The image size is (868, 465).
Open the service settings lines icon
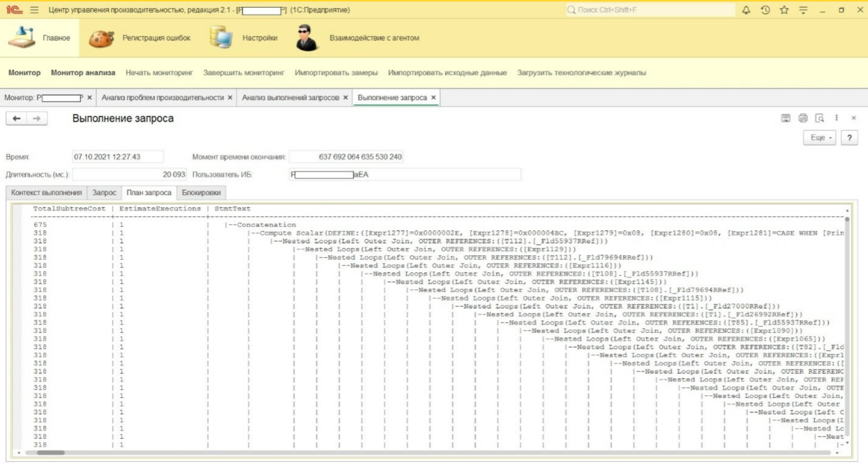pyautogui.click(x=803, y=10)
